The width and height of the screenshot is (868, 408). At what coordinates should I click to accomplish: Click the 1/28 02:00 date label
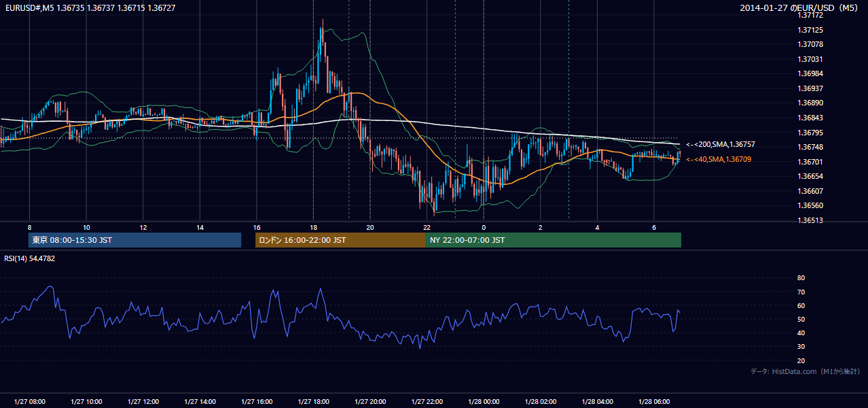541,401
